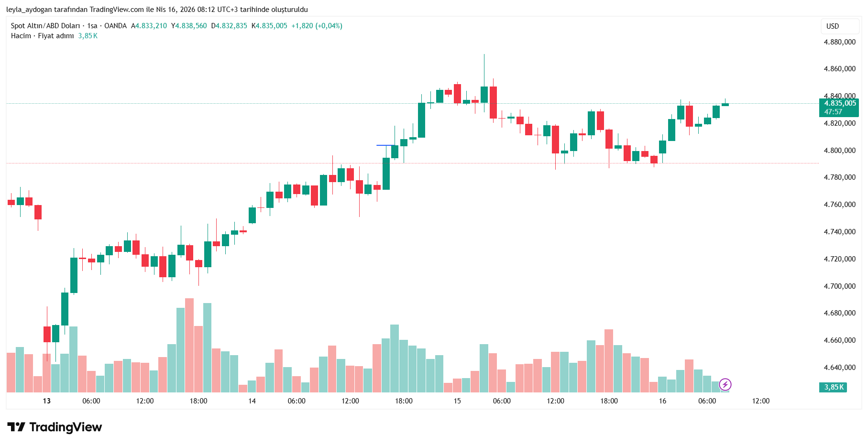Screen dimensions: 868x445
Task: Click the green 3,85K volume axis label
Action: pos(834,387)
